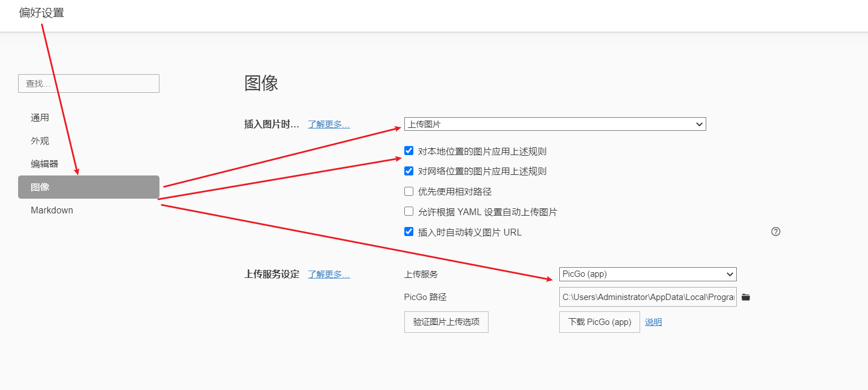The width and height of the screenshot is (868, 390).
Task: Enable 优先使用相对路径 checkbox
Action: [409, 191]
